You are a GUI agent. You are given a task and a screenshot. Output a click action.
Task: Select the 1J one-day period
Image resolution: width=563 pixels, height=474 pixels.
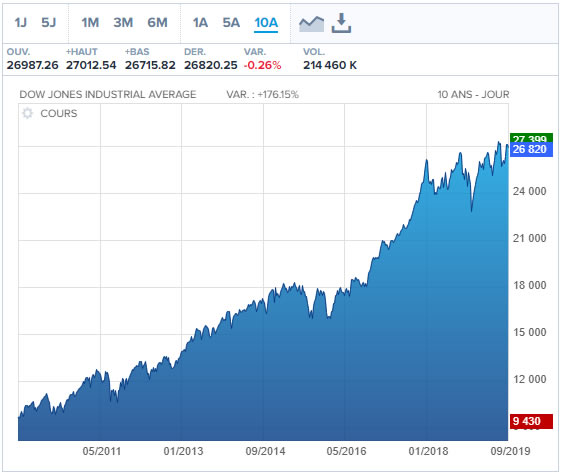(20, 23)
